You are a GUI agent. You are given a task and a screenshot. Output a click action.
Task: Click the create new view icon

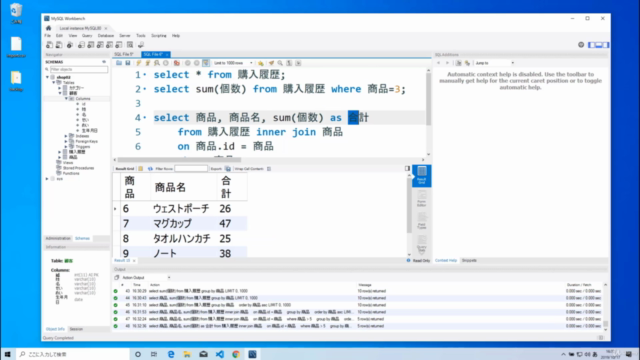pyautogui.click(x=100, y=45)
